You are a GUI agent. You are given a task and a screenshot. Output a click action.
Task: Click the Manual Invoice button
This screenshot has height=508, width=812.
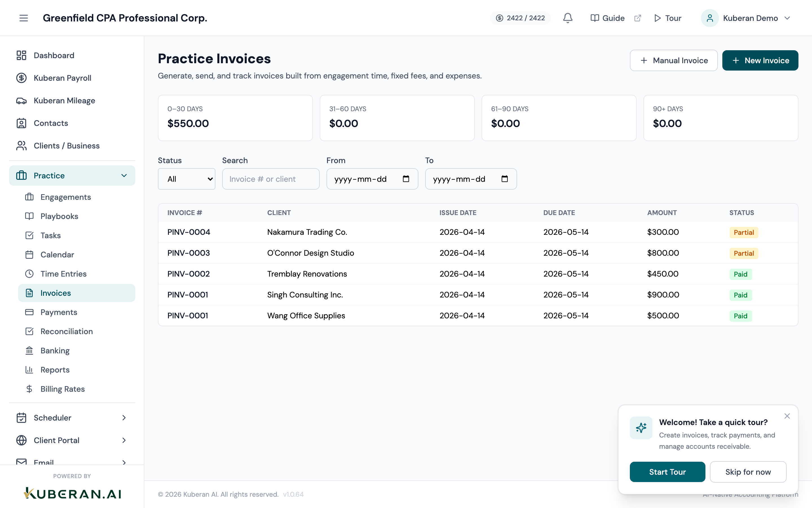pyautogui.click(x=673, y=60)
